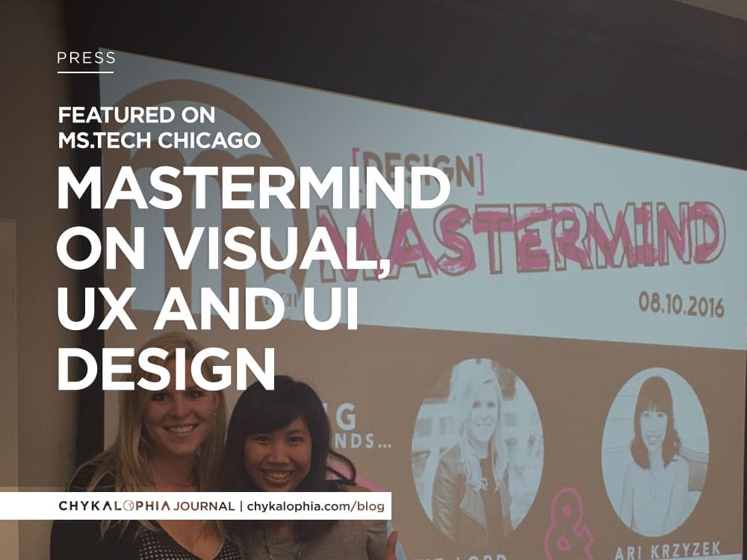This screenshot has width=747, height=560.
Task: Click the pink ampersand symbol
Action: point(568,525)
